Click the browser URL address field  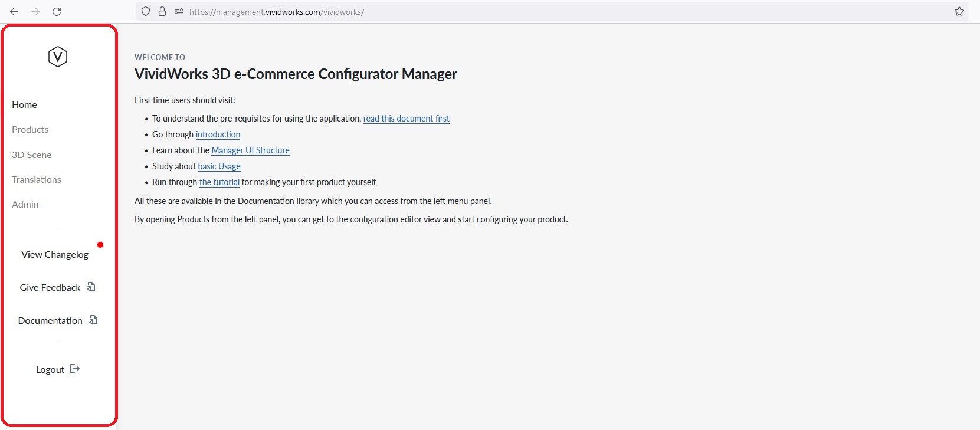[x=552, y=11]
